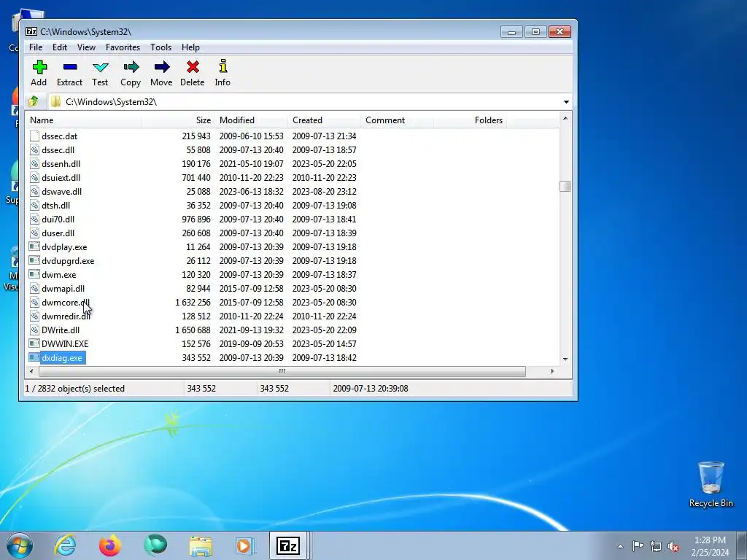
Task: Click the dll icon beside DWrite.dll
Action: (34, 330)
